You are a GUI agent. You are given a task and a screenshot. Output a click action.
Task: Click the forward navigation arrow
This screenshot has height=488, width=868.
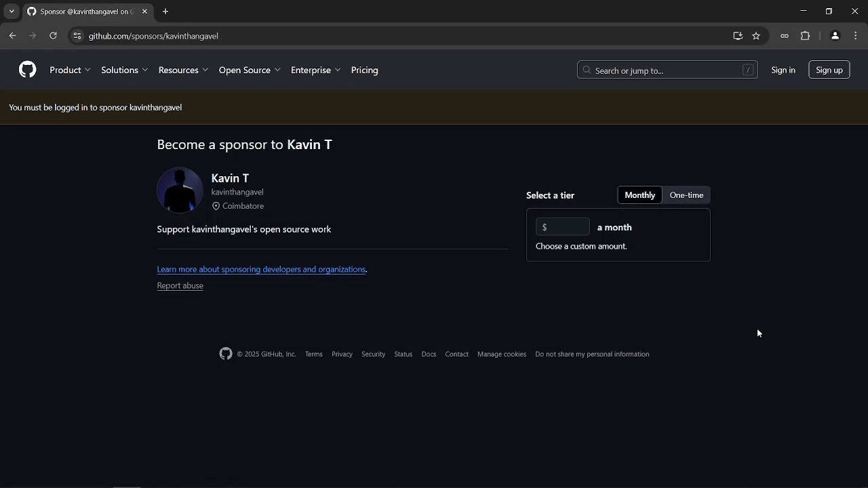[33, 36]
